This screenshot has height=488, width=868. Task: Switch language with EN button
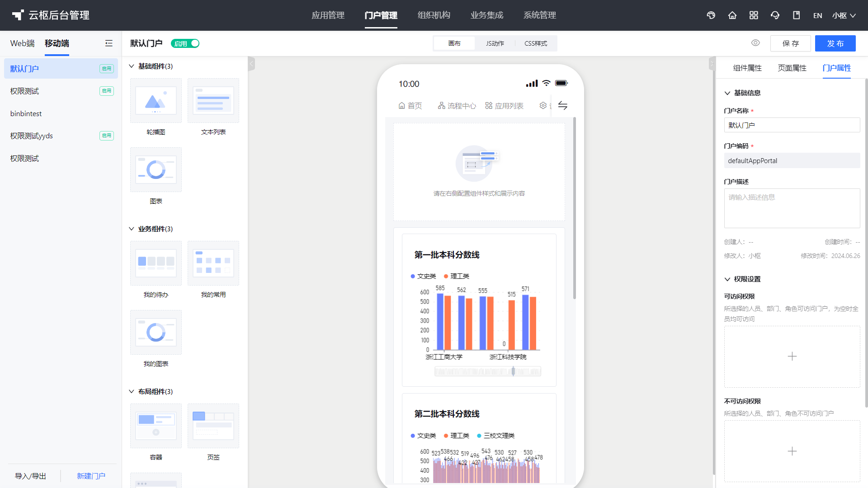pyautogui.click(x=817, y=15)
